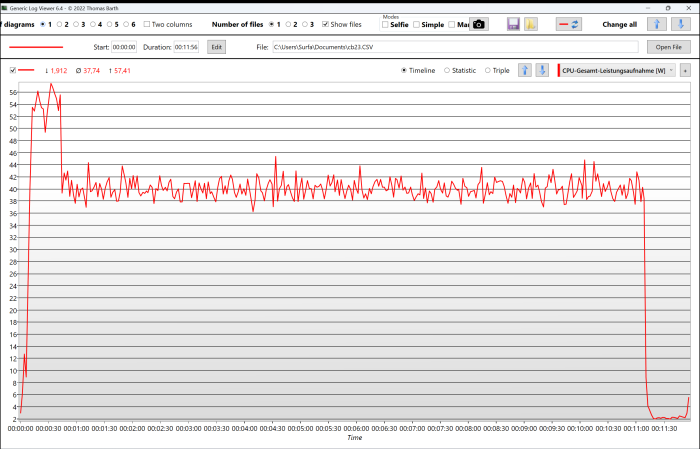Click the red legend line beside checkbox
Image resolution: width=700 pixels, height=449 pixels.
pyautogui.click(x=26, y=70)
